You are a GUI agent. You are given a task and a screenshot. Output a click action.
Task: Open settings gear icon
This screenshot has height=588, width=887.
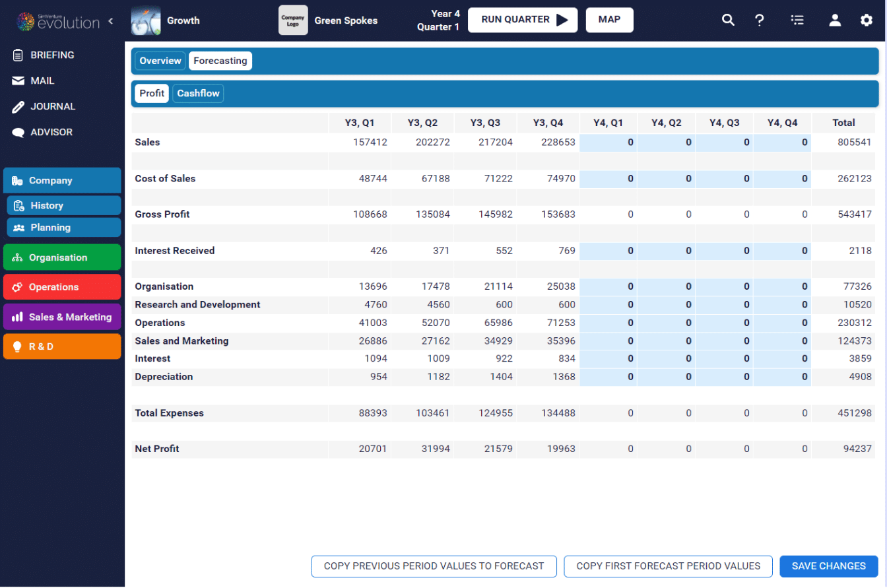tap(867, 20)
